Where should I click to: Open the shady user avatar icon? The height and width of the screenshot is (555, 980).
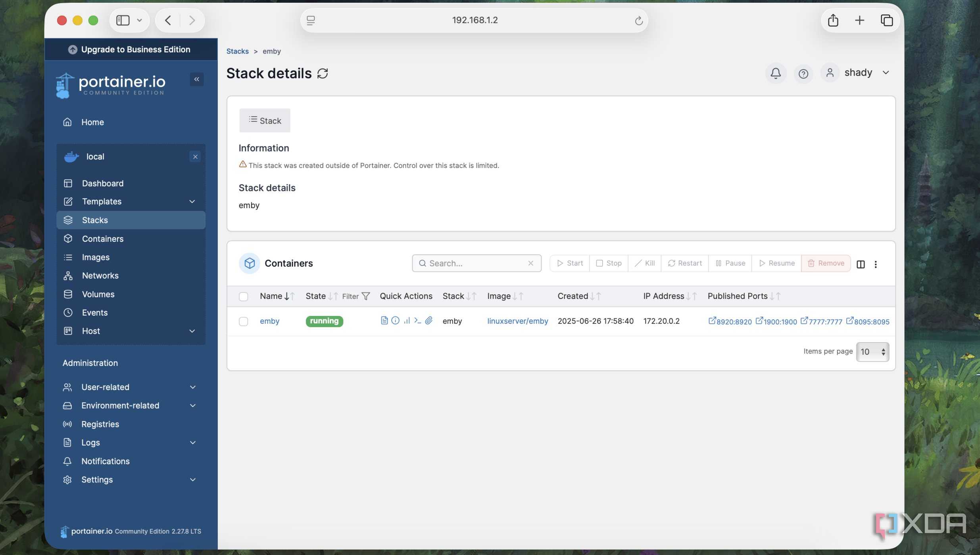pos(830,73)
